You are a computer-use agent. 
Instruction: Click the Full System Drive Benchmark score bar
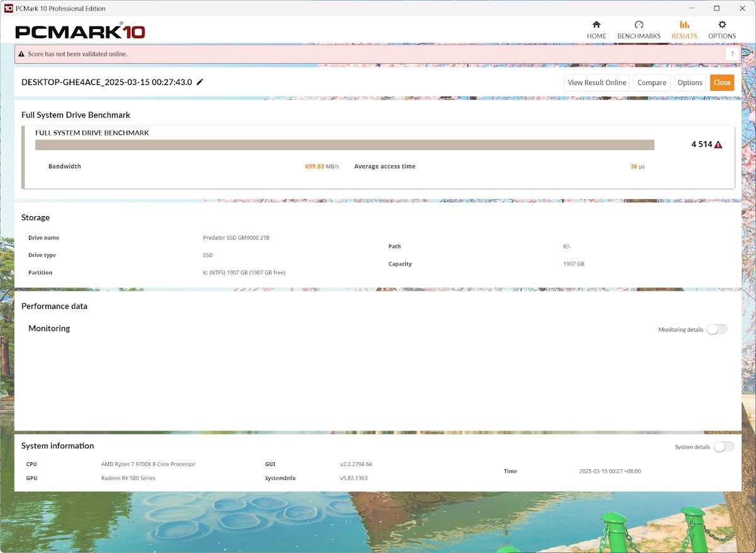(345, 145)
